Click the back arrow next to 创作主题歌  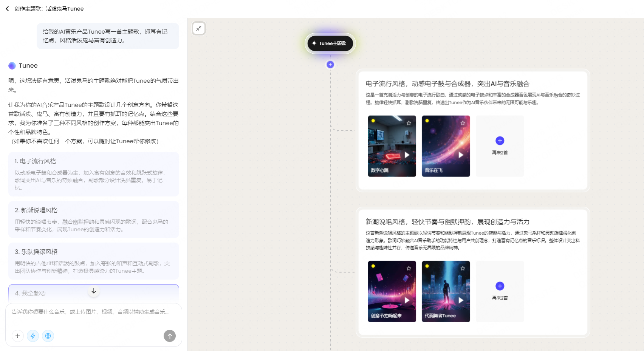point(7,9)
